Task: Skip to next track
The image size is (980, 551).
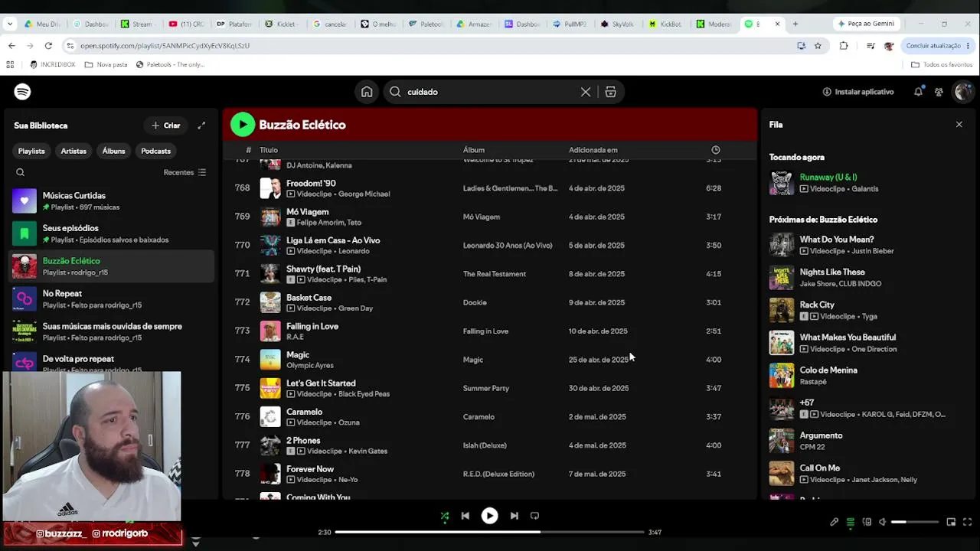Action: 514,516
